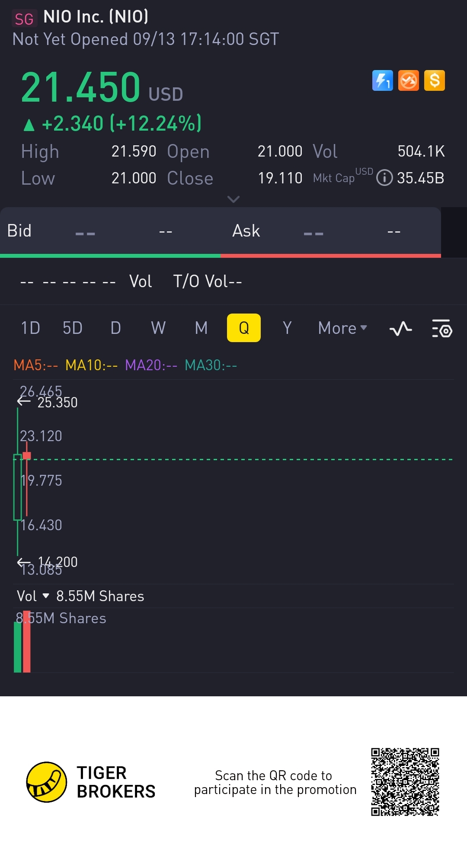Tap the MA5 moving average label
The height and width of the screenshot is (868, 467).
point(35,365)
